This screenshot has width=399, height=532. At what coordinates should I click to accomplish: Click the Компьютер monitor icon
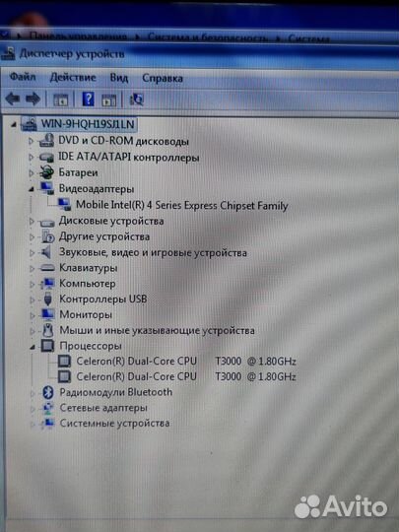point(47,284)
